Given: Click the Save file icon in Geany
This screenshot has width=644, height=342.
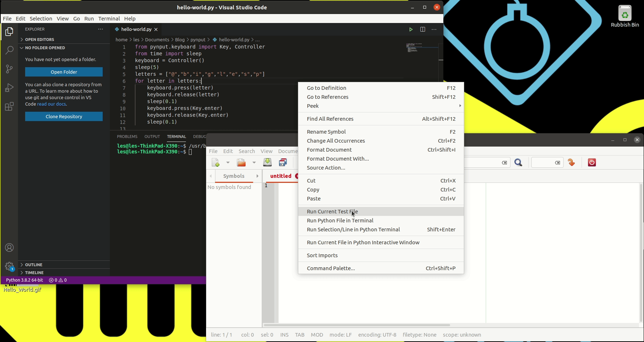Looking at the screenshot, I should pyautogui.click(x=267, y=162).
